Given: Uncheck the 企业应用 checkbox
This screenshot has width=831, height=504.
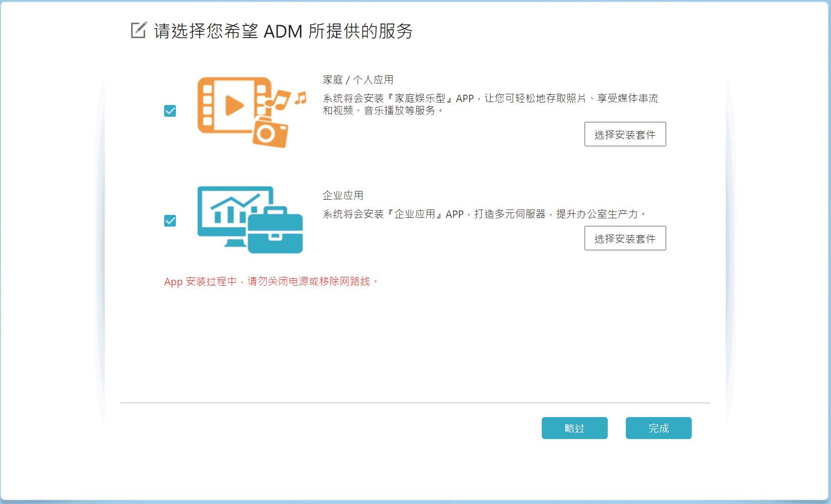Looking at the screenshot, I should pos(170,221).
